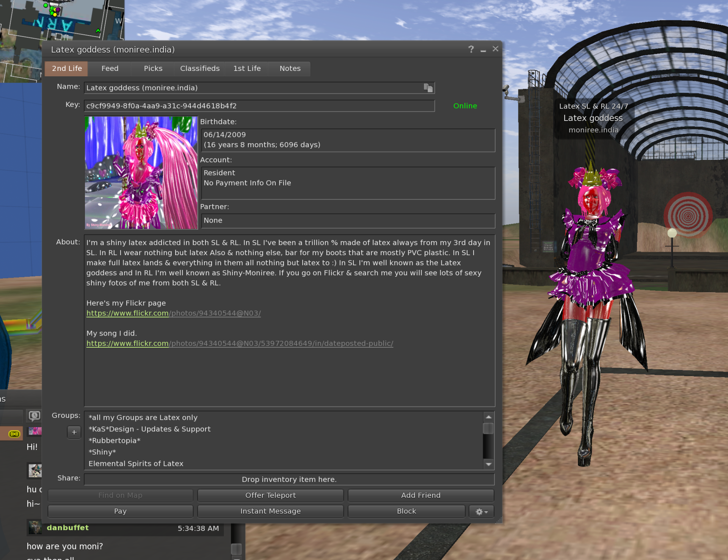Click the Offer Teleport button
This screenshot has width=728, height=560.
(x=270, y=495)
